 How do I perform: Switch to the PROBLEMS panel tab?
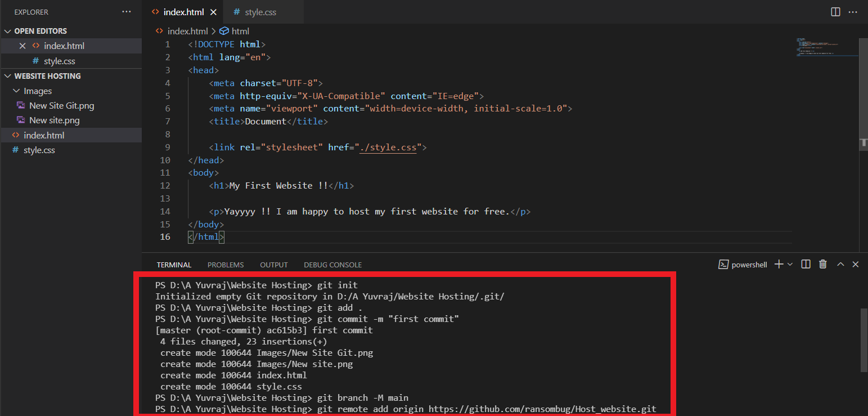pos(225,265)
